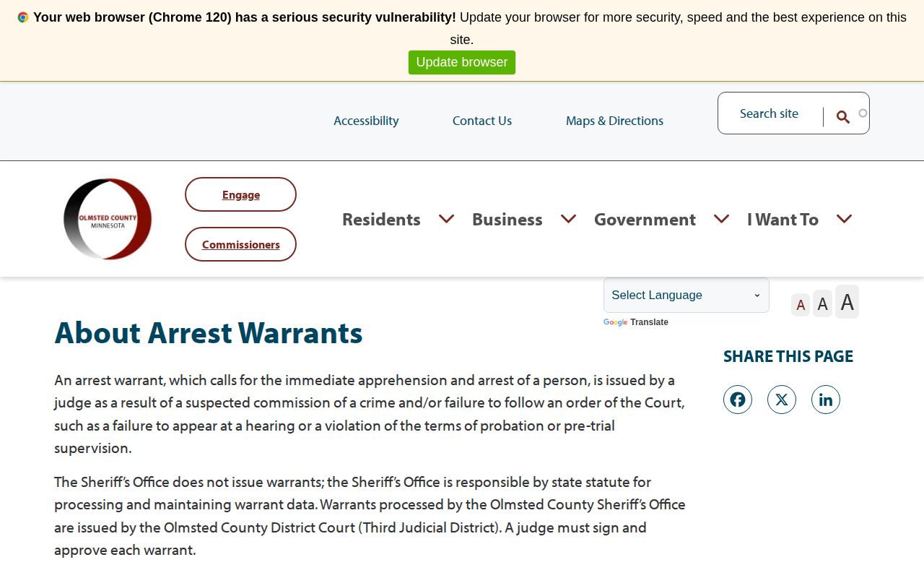Screen dimensions: 924x578
Task: Open the Select Language dropdown
Action: pos(687,295)
